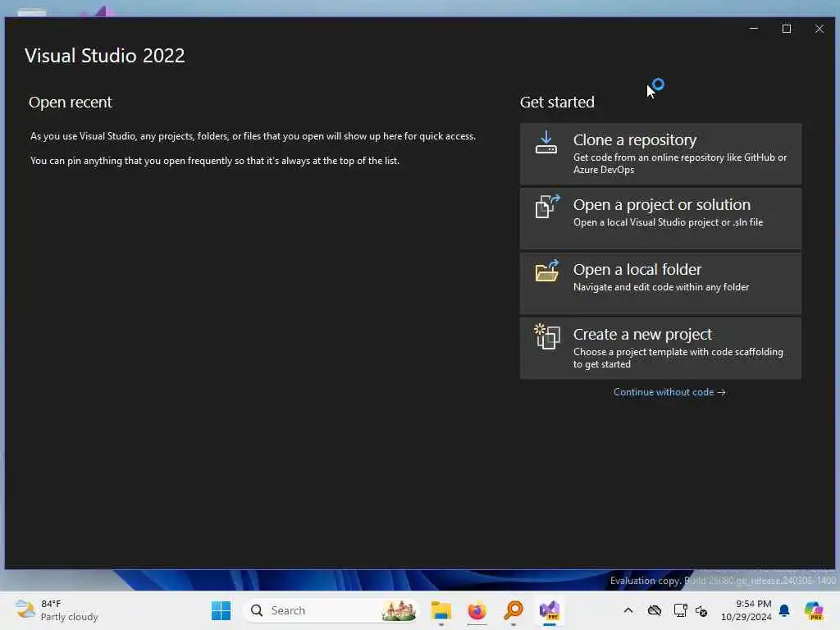Choose the Open a project or solution title
Screen dimensions: 840x630
click(x=662, y=204)
